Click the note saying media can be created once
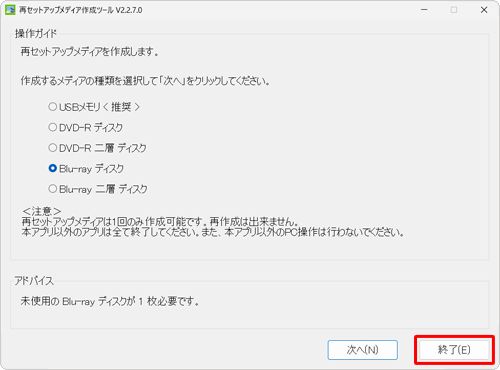 click(160, 222)
